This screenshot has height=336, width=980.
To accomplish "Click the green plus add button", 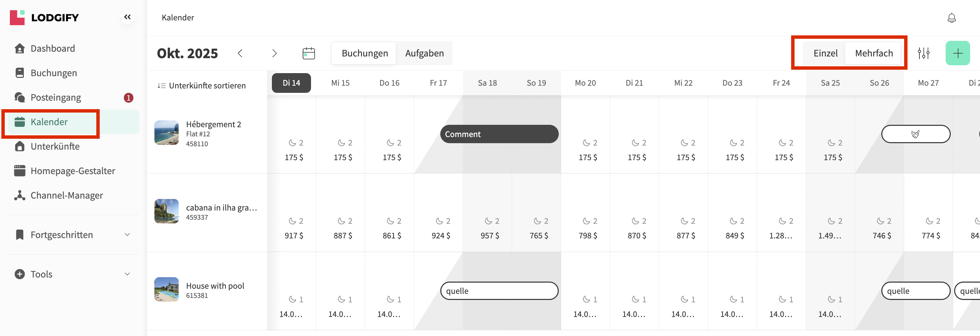I will (x=957, y=53).
